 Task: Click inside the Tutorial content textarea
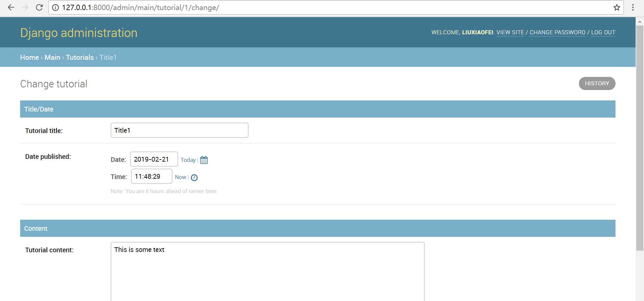pyautogui.click(x=267, y=271)
